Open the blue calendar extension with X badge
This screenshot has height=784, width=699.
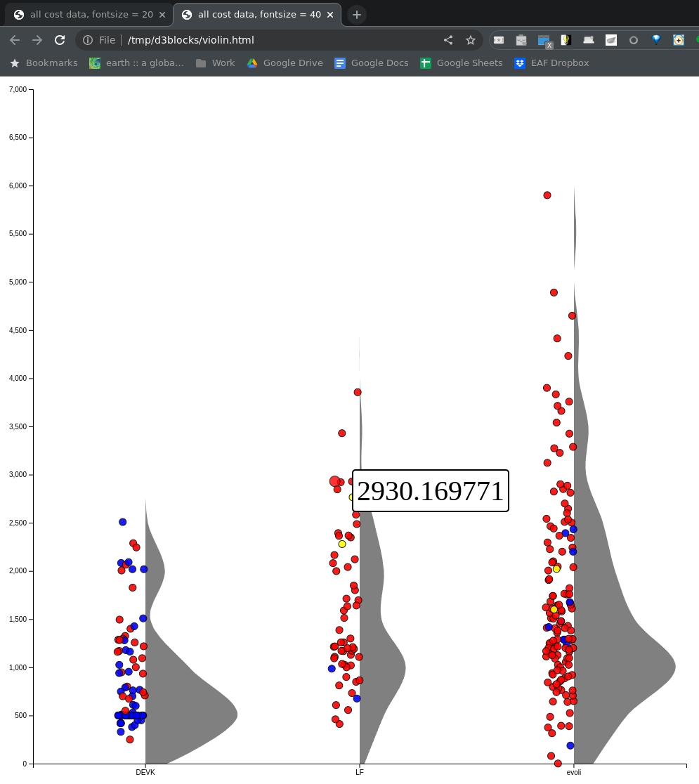click(544, 41)
